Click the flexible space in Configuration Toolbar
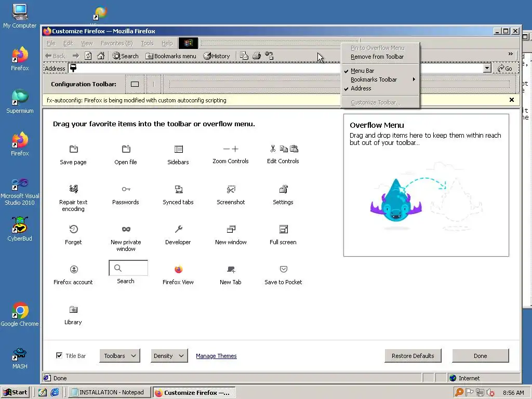The image size is (532, 399). [x=339, y=84]
